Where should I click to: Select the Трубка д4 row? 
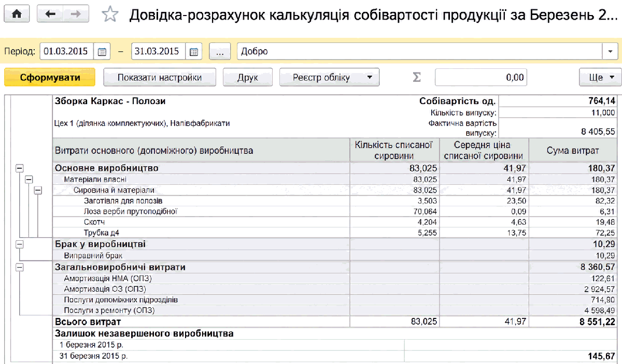click(335, 233)
